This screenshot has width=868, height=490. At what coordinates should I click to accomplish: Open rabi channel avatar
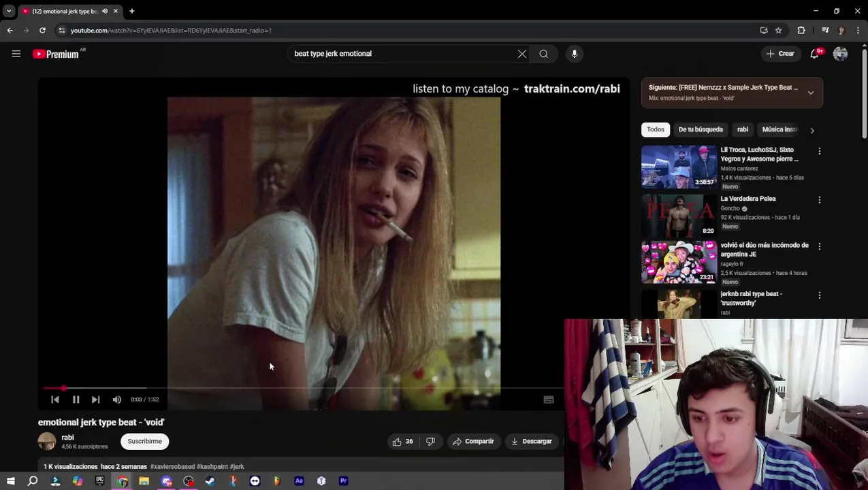(x=47, y=442)
